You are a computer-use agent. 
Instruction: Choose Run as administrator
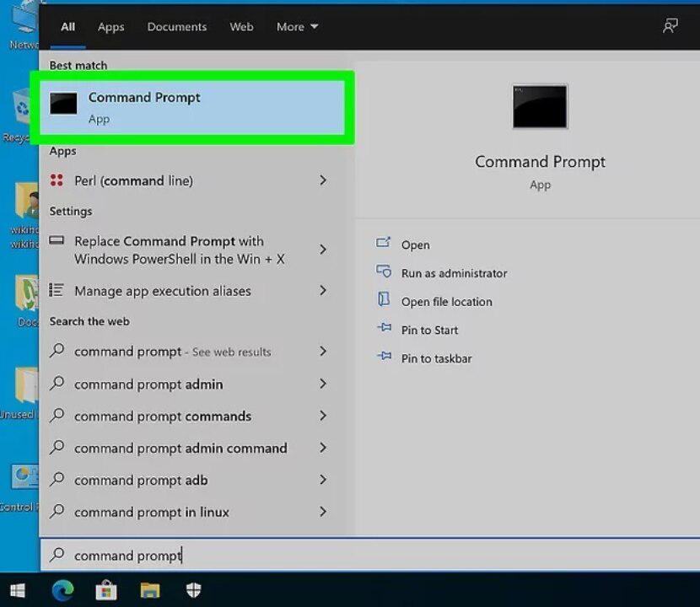click(x=454, y=273)
